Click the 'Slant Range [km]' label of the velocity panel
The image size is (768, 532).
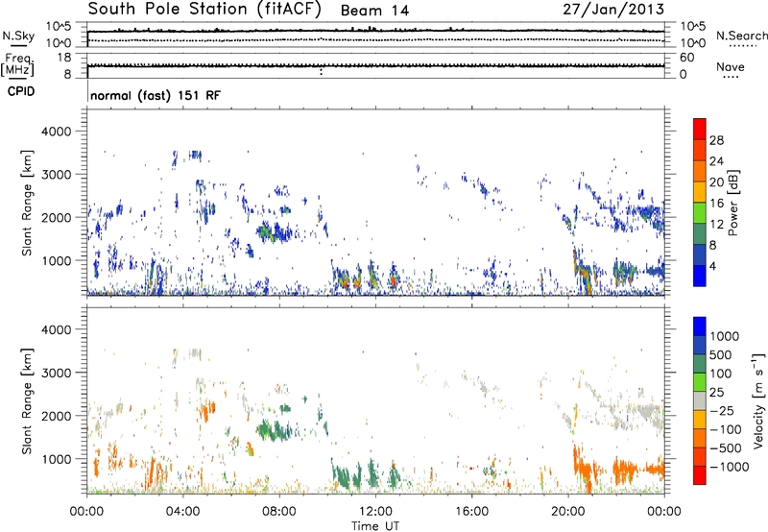click(27, 401)
